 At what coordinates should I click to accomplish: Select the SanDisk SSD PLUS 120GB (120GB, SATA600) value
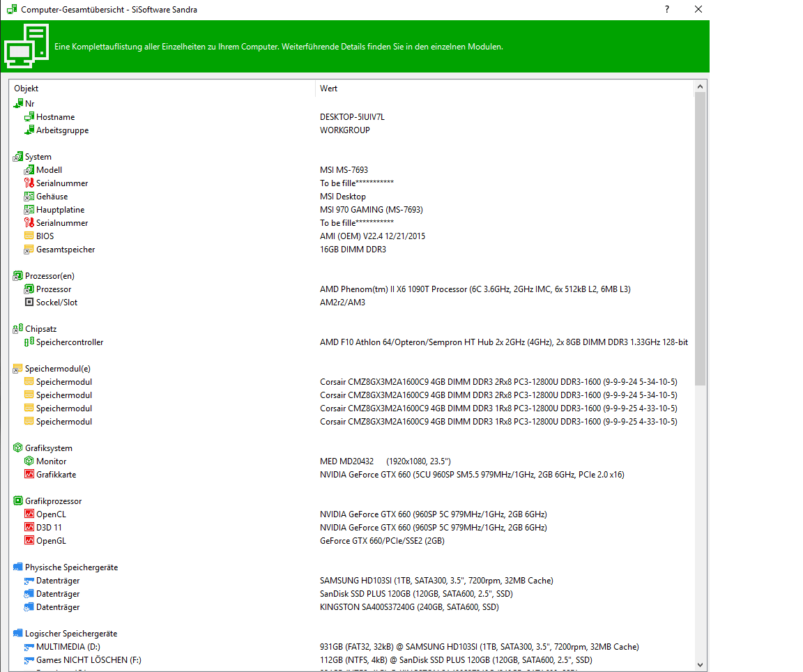pyautogui.click(x=416, y=594)
